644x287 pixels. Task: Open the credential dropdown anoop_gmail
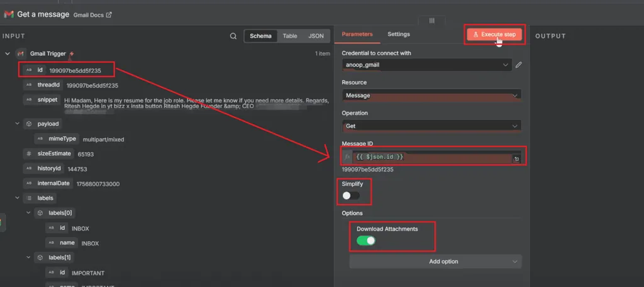click(x=427, y=65)
